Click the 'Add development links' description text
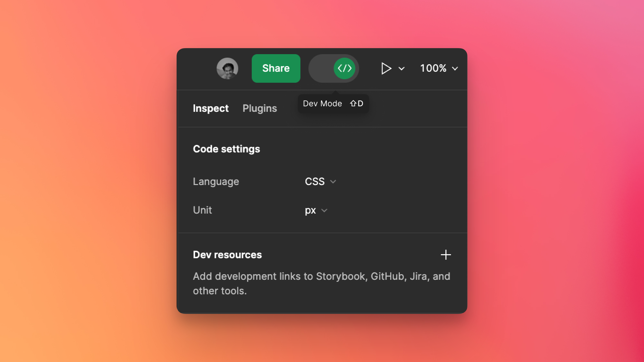The width and height of the screenshot is (644, 362). click(322, 284)
